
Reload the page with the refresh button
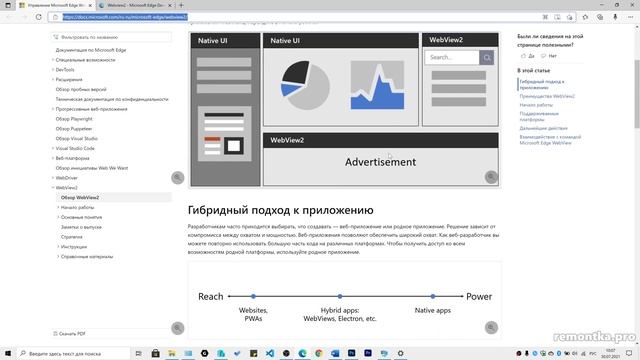(38, 17)
